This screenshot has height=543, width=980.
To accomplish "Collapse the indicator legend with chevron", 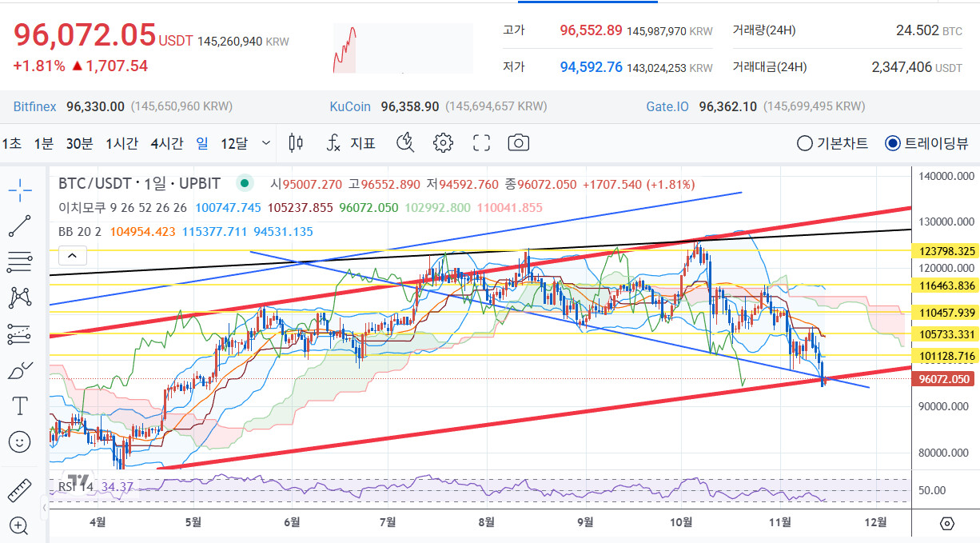I will (x=72, y=256).
